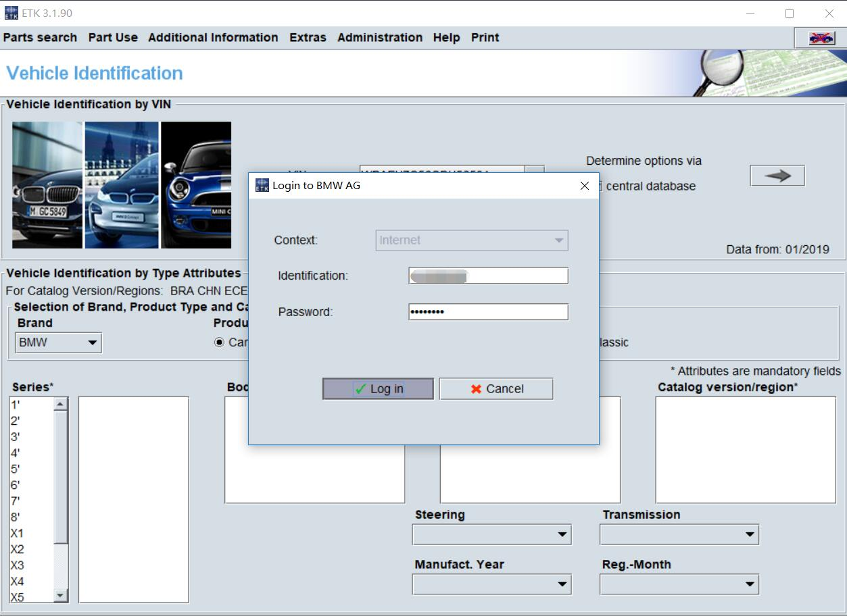
Task: Click the ETK icon in dialog title
Action: 262,186
